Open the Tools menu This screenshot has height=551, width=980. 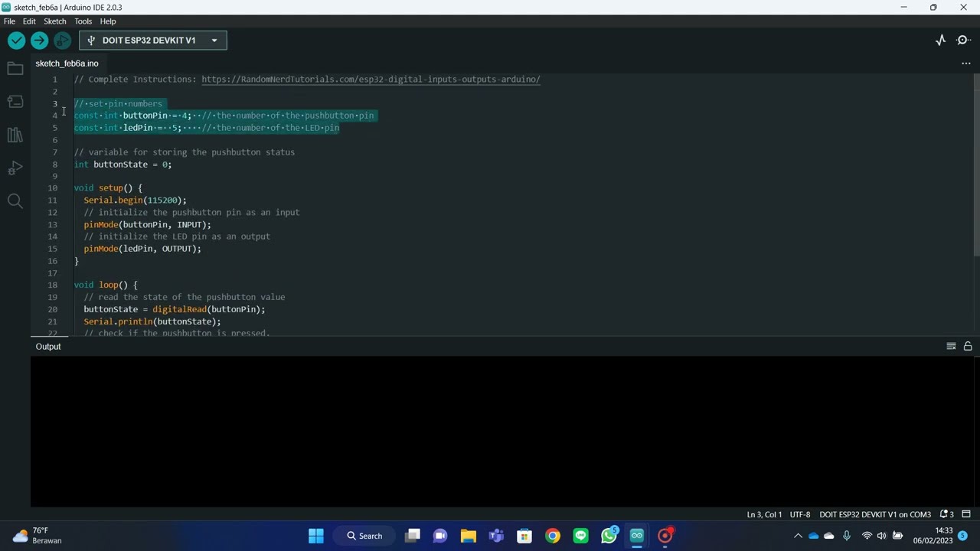83,21
